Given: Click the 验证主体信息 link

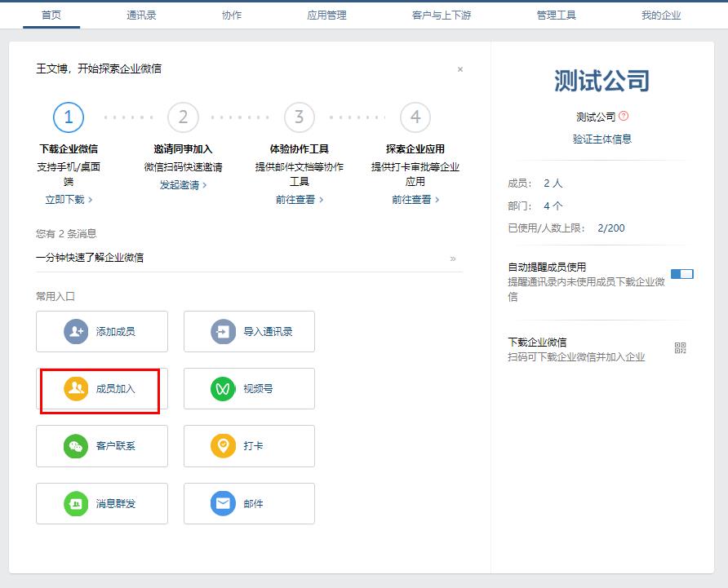Looking at the screenshot, I should tap(602, 139).
